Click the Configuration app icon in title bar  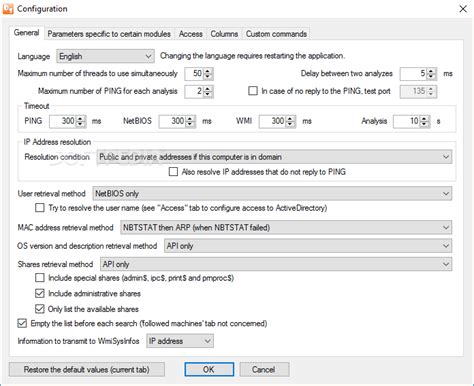coord(8,9)
